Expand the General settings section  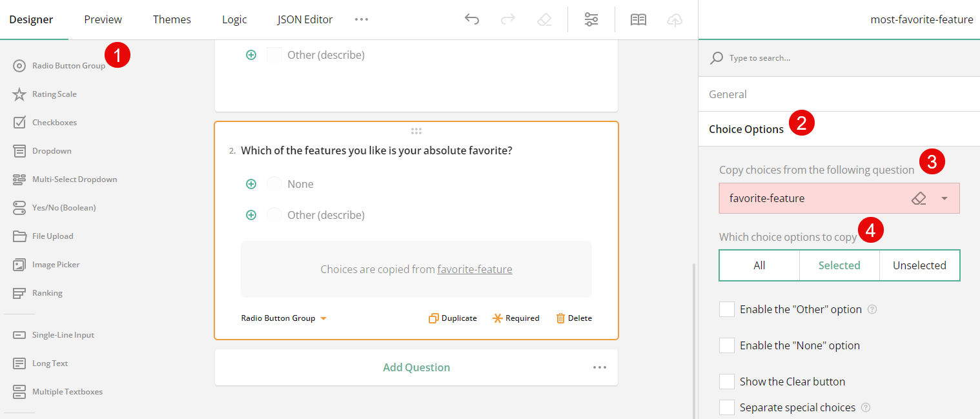click(728, 94)
